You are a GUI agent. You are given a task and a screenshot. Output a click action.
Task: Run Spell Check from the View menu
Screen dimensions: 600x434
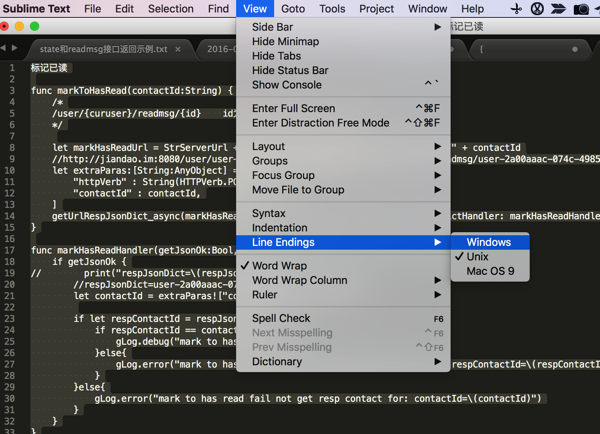[x=281, y=318]
